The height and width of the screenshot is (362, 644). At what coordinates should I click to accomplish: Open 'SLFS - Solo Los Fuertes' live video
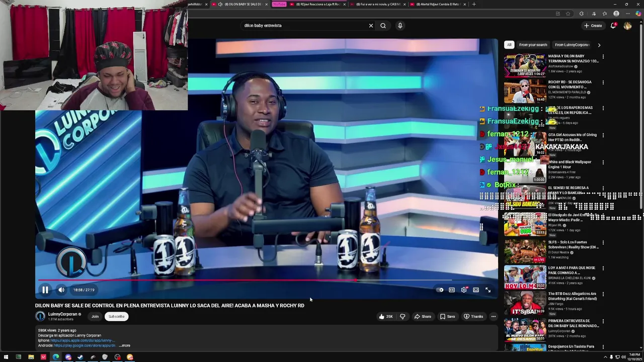coord(525,251)
